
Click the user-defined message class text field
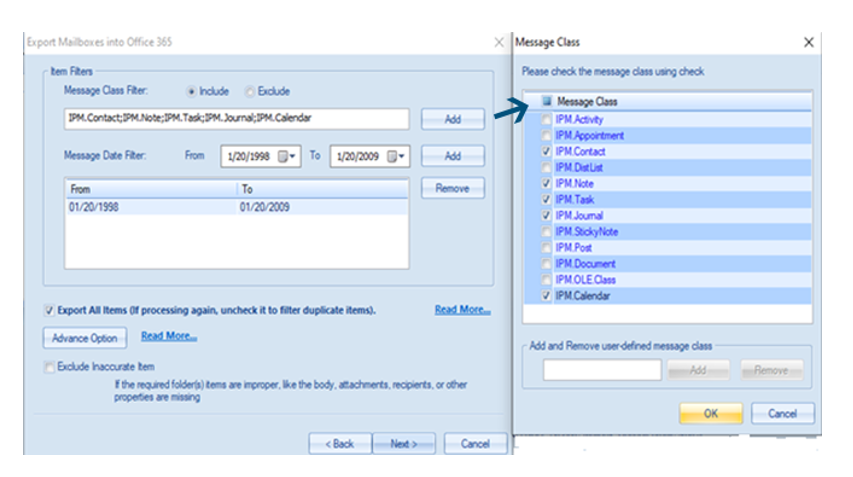602,370
